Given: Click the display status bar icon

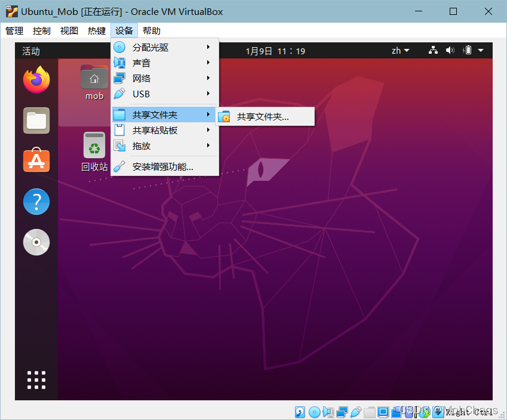Looking at the screenshot, I should point(383,412).
